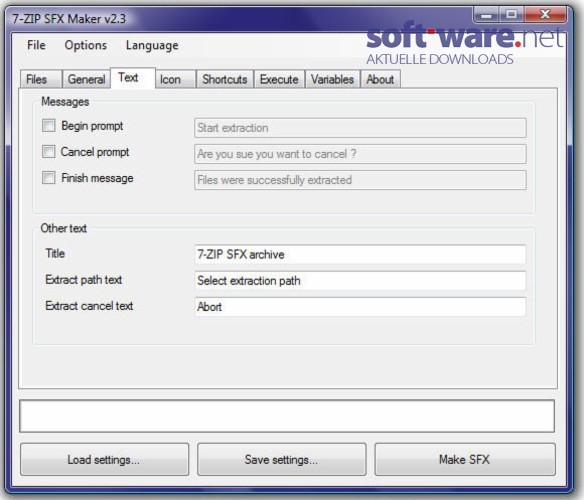Image resolution: width=584 pixels, height=500 pixels.
Task: Minimize the 7-ZIP SFX Maker window
Action: click(486, 15)
